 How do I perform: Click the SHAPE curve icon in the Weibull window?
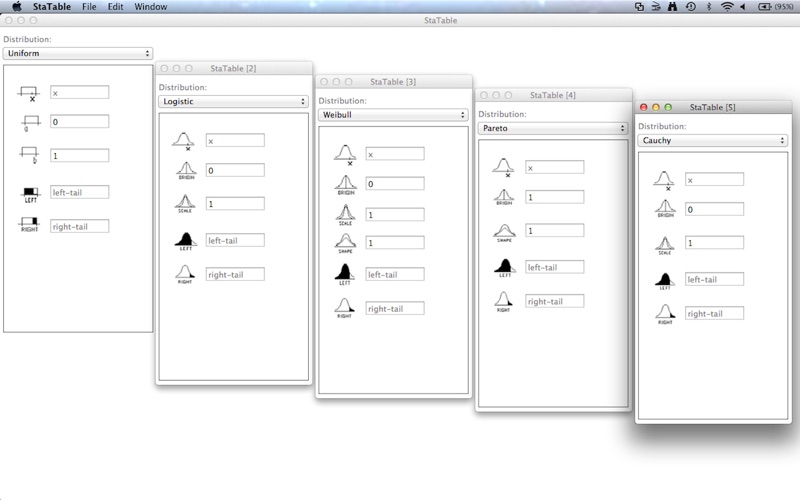(345, 242)
